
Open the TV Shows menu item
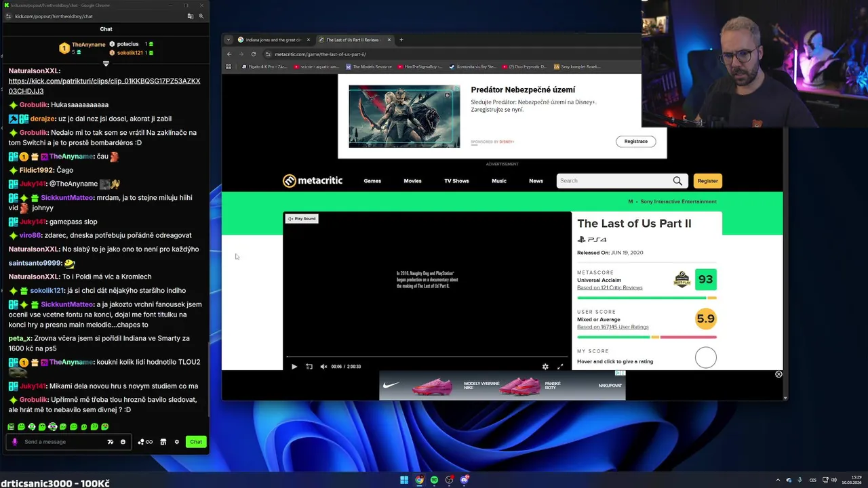(x=456, y=181)
